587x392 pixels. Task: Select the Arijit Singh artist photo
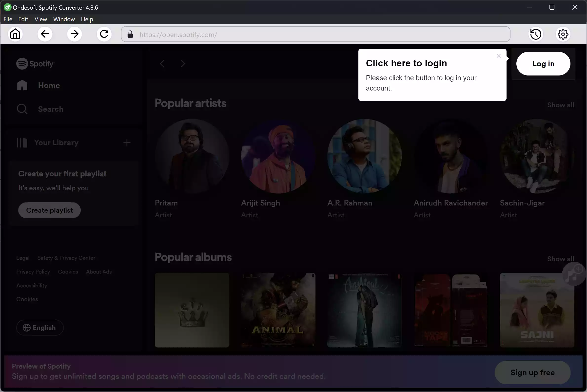pyautogui.click(x=278, y=156)
